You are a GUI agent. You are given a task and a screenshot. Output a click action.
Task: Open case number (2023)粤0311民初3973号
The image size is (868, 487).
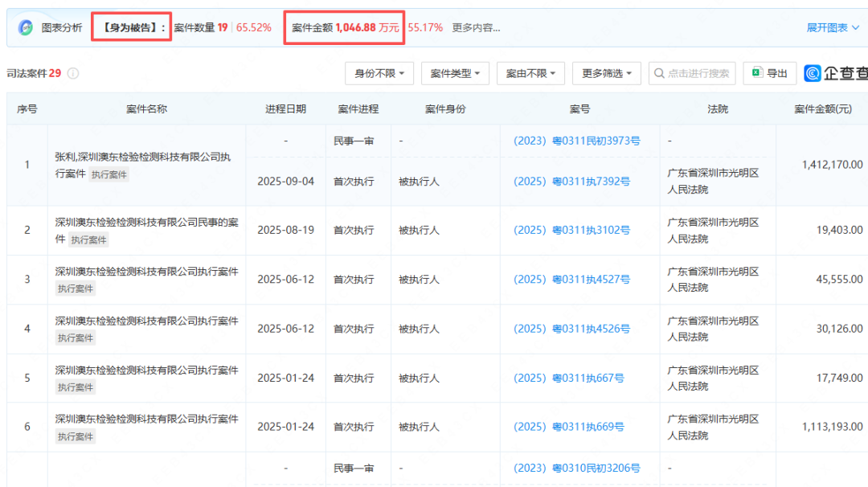pos(577,141)
